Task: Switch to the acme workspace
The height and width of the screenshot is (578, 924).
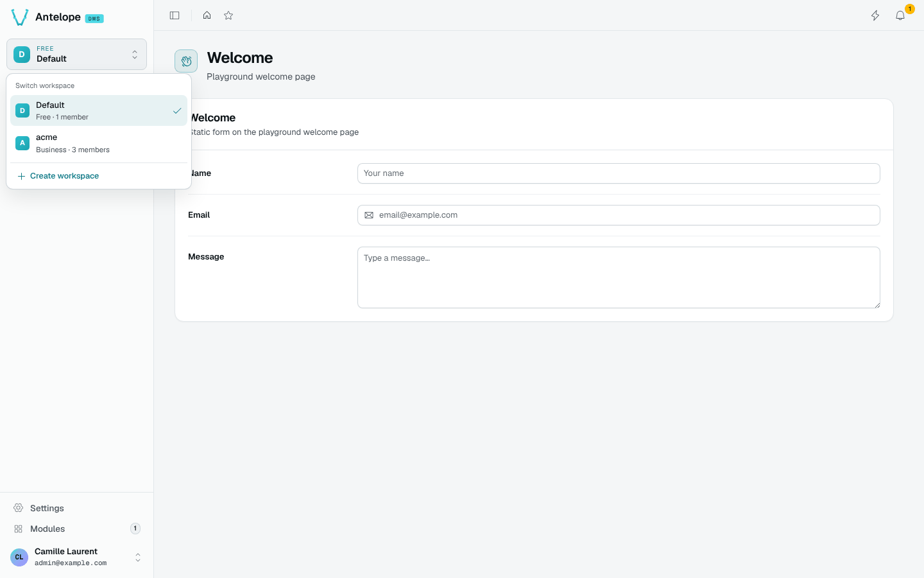Action: click(x=99, y=143)
